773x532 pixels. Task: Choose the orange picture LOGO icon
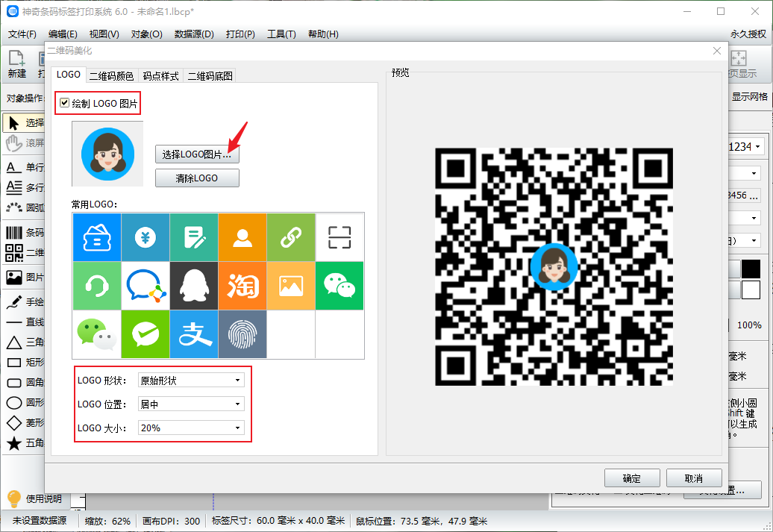click(291, 286)
